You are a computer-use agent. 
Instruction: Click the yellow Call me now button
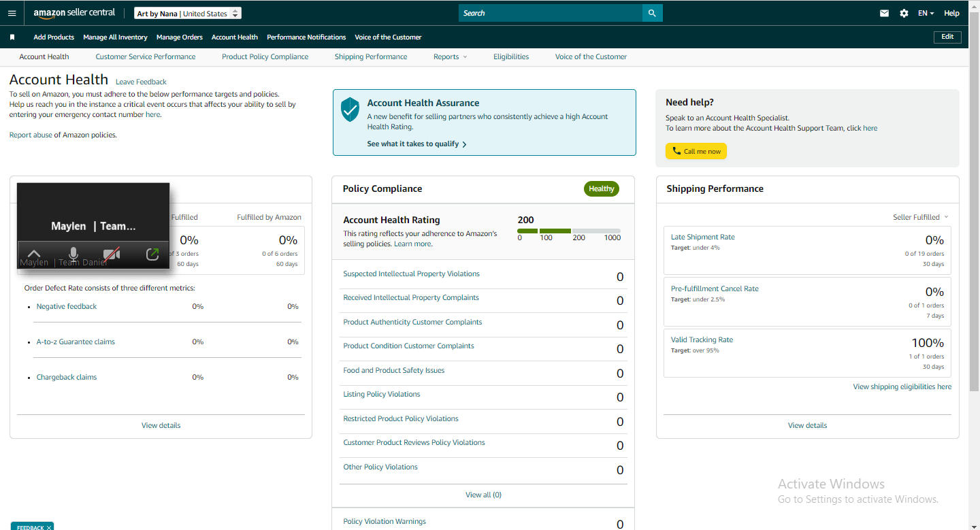pyautogui.click(x=696, y=151)
